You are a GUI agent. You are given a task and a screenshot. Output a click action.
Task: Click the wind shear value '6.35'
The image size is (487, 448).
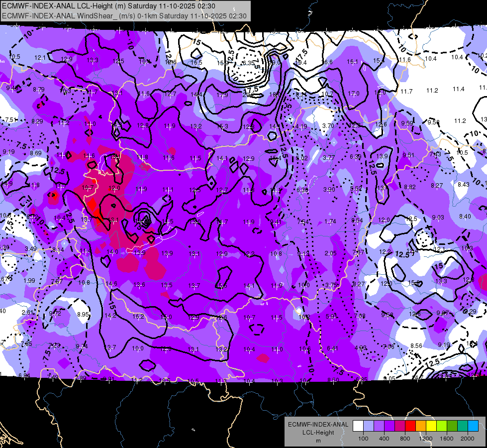coord(248,63)
